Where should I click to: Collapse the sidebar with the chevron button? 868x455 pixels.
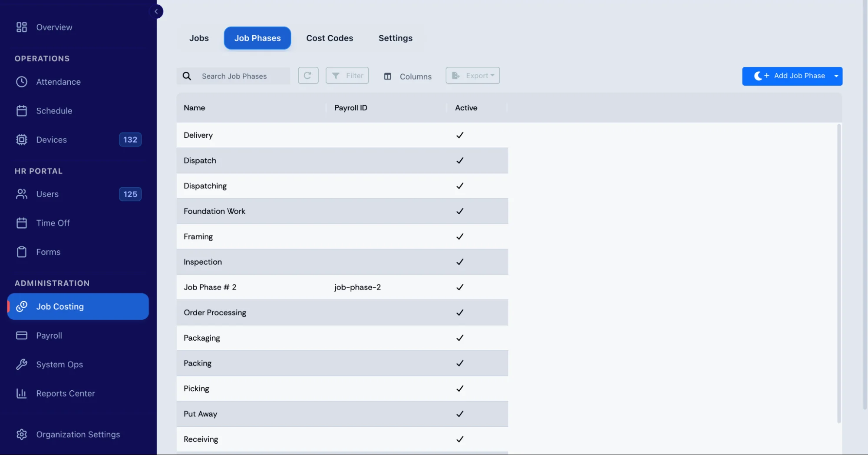pyautogui.click(x=156, y=11)
